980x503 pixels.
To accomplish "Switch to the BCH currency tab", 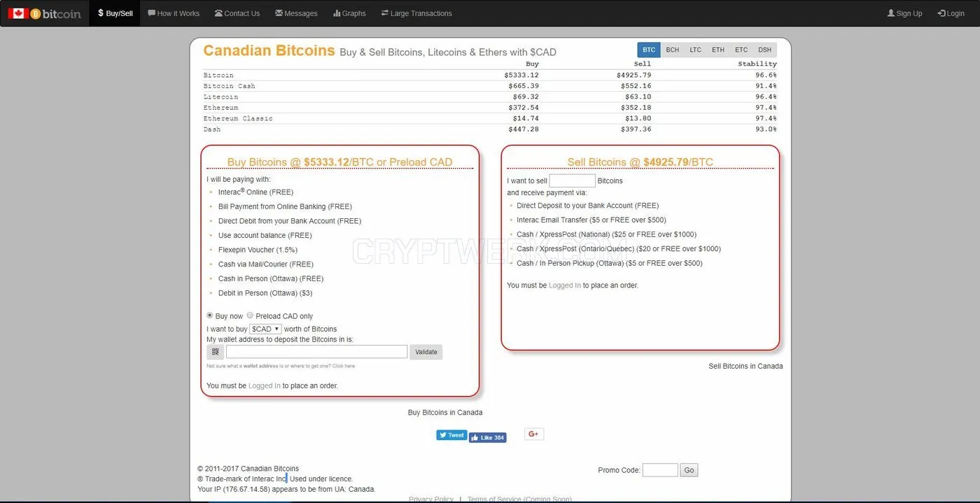I will (x=673, y=50).
